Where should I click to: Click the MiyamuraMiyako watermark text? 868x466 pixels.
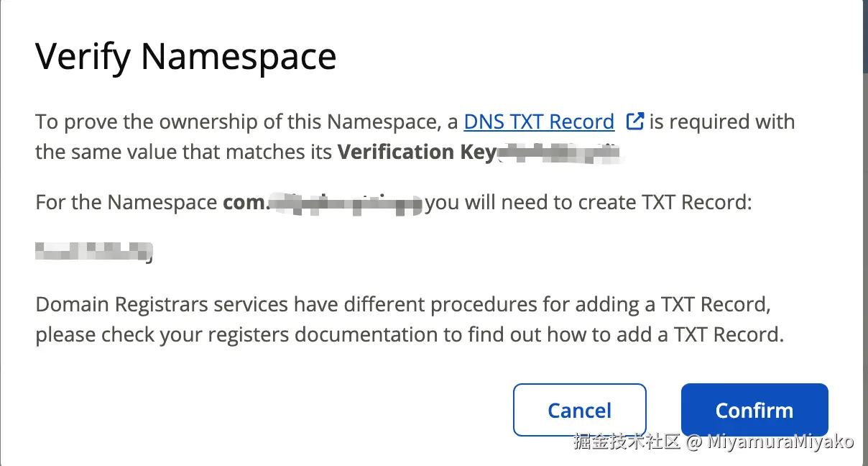780,442
